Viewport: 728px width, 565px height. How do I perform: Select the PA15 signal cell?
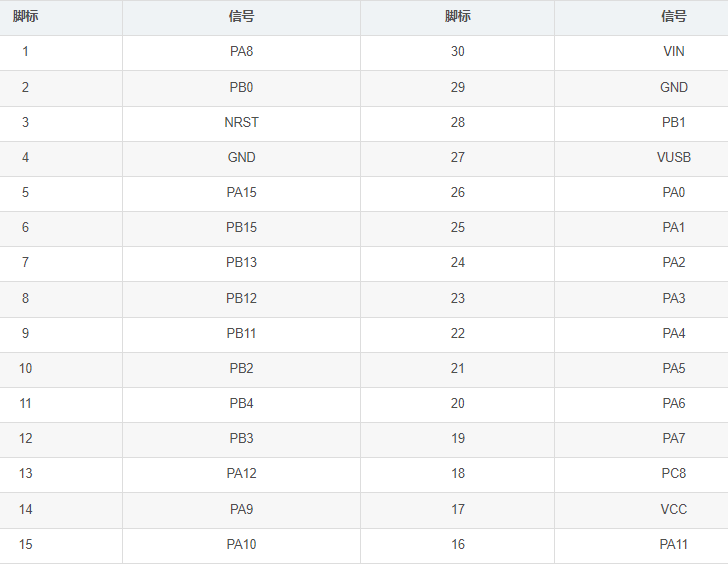(241, 192)
